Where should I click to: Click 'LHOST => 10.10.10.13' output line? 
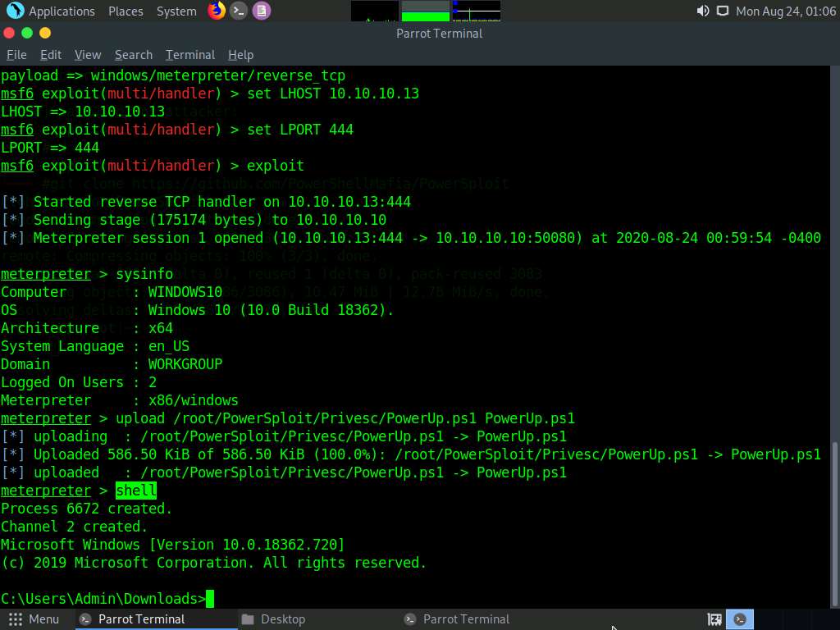point(83,112)
